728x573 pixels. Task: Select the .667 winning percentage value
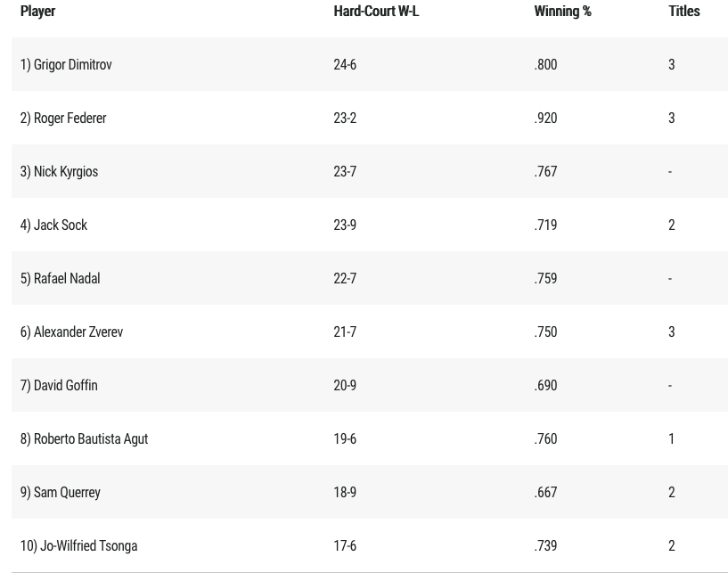tap(545, 493)
